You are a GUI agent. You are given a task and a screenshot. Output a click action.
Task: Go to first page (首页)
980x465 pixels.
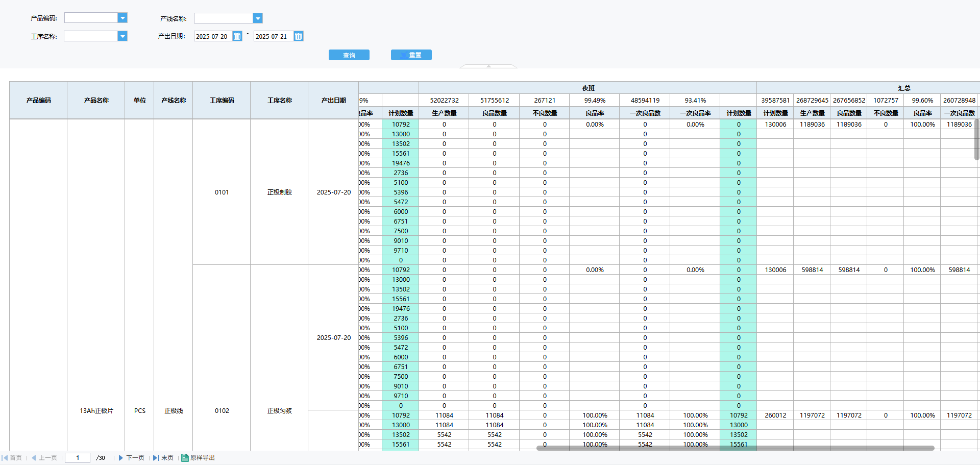[12, 458]
